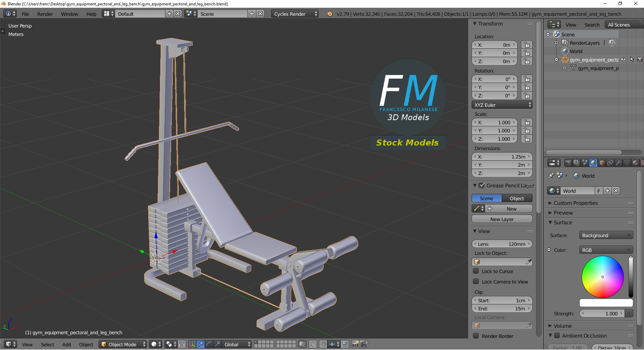Open the Render properties tab (camera icon)
This screenshot has width=644, height=350.
(568, 163)
